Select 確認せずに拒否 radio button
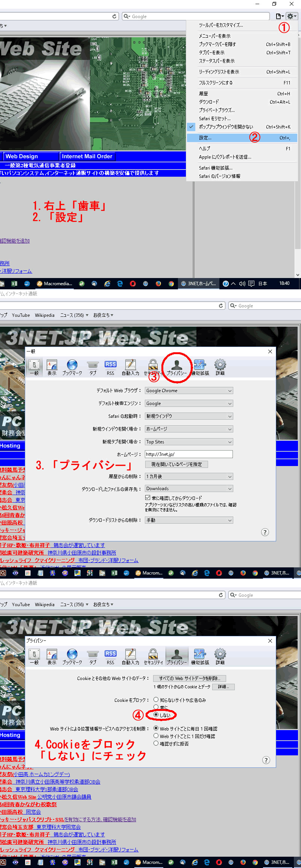The width and height of the screenshot is (301, 868). tap(156, 743)
